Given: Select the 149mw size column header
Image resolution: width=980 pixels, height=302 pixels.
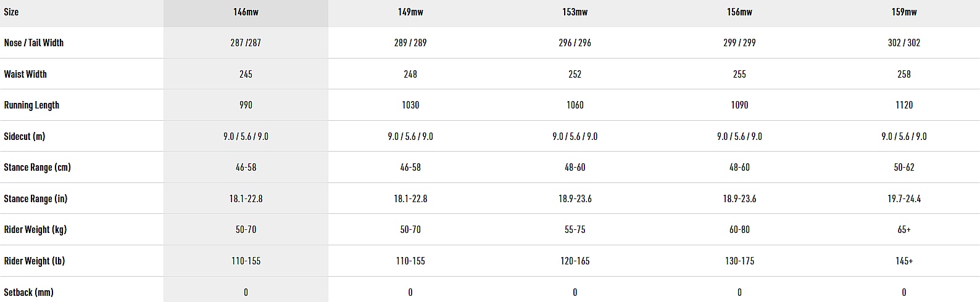Looking at the screenshot, I should (x=410, y=12).
